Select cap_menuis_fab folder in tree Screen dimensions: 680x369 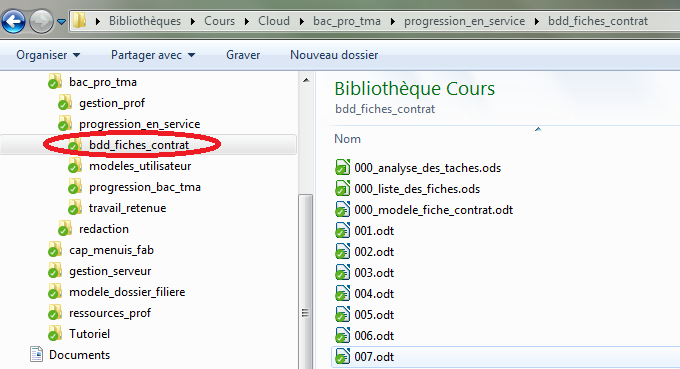(111, 250)
